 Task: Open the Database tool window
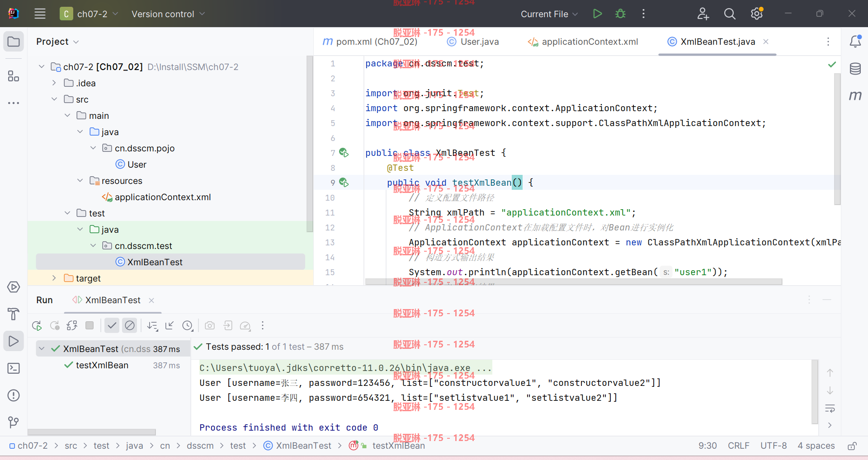coord(855,69)
